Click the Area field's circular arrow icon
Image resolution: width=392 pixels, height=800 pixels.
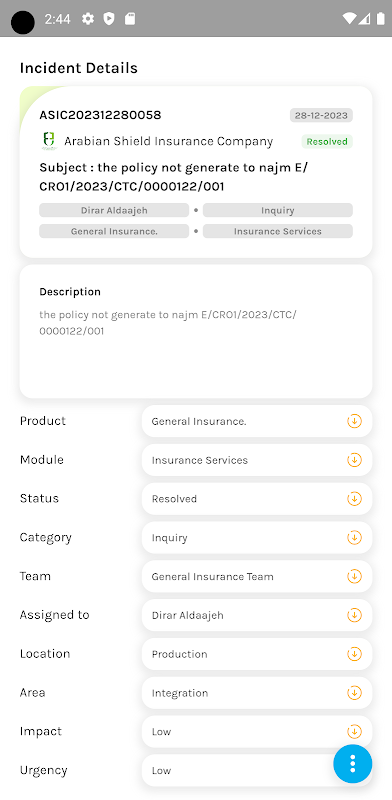(x=354, y=693)
